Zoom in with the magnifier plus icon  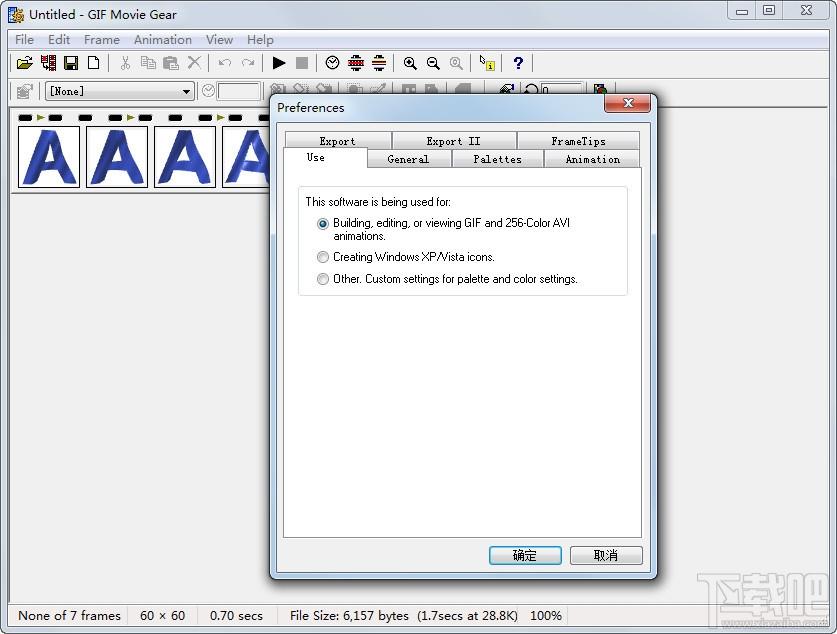pos(410,63)
